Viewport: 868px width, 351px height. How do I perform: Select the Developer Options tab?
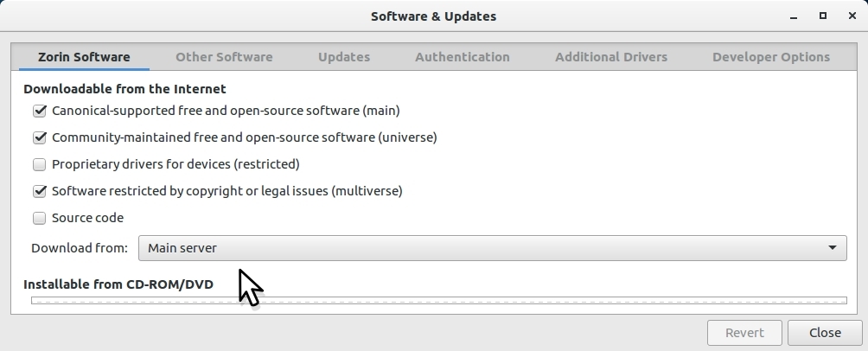[x=771, y=57]
